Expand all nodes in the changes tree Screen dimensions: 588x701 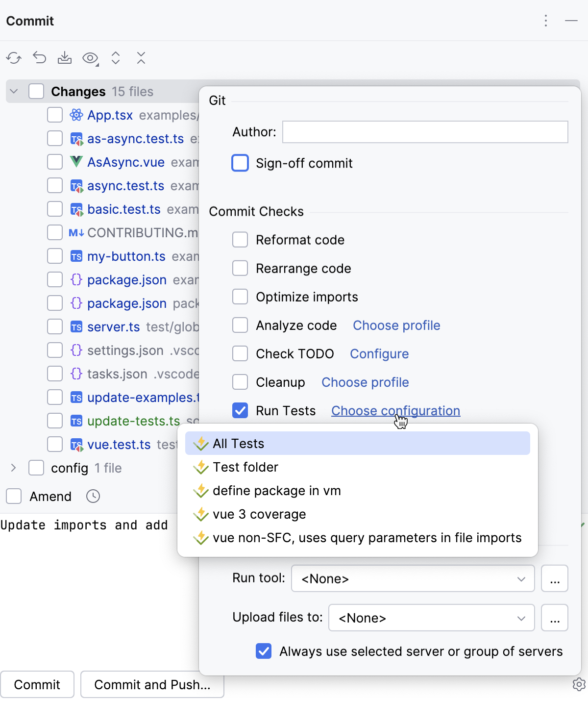point(116,58)
